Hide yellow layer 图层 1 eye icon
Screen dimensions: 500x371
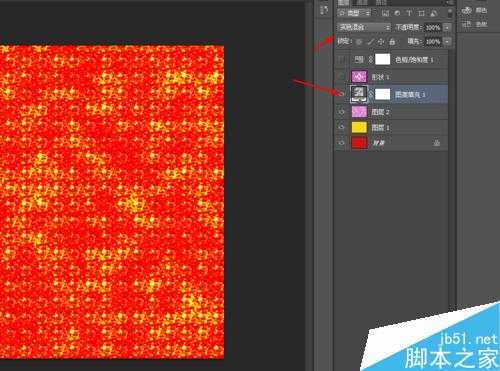[x=341, y=127]
